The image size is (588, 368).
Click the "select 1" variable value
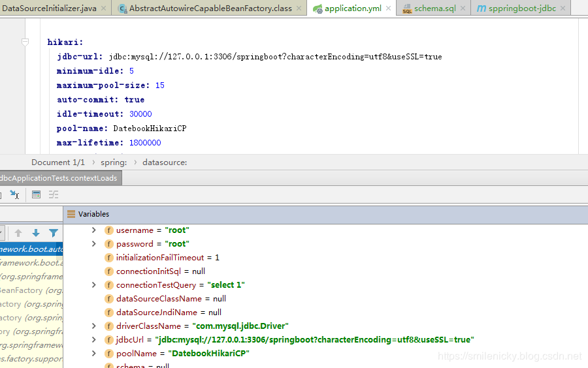pos(226,285)
